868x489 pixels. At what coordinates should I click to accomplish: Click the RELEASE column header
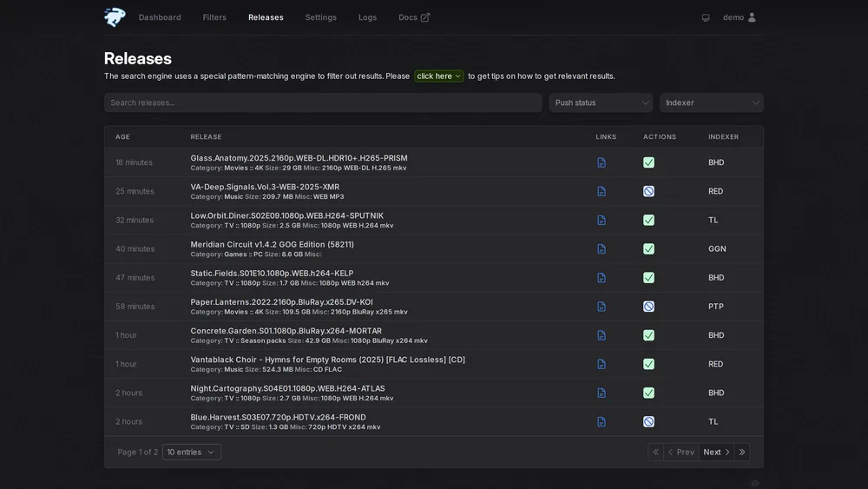[206, 136]
